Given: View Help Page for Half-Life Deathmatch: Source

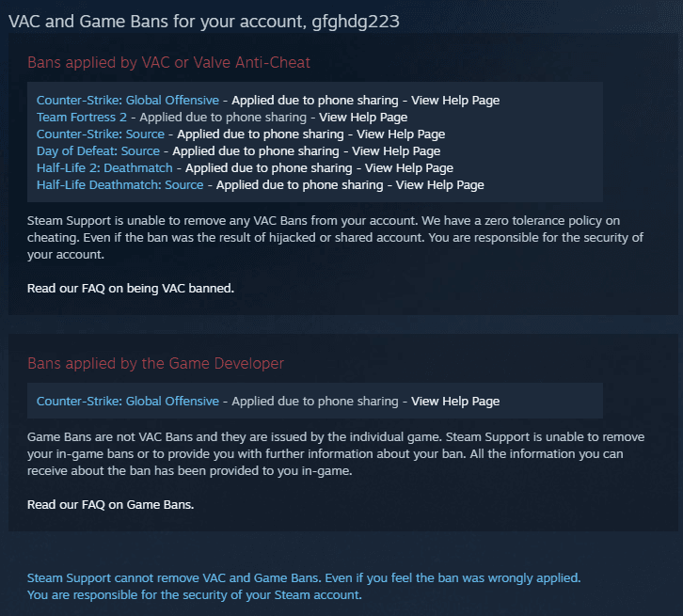Looking at the screenshot, I should coord(440,185).
